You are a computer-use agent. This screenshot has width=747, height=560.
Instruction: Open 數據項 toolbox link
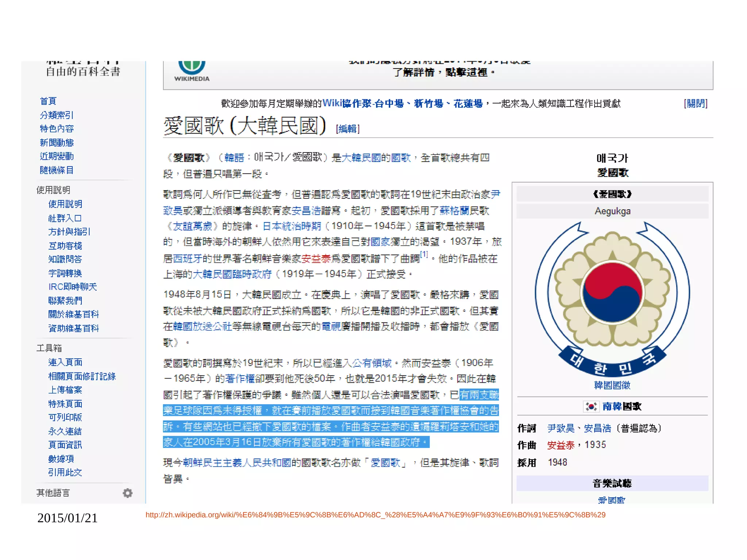tap(61, 459)
